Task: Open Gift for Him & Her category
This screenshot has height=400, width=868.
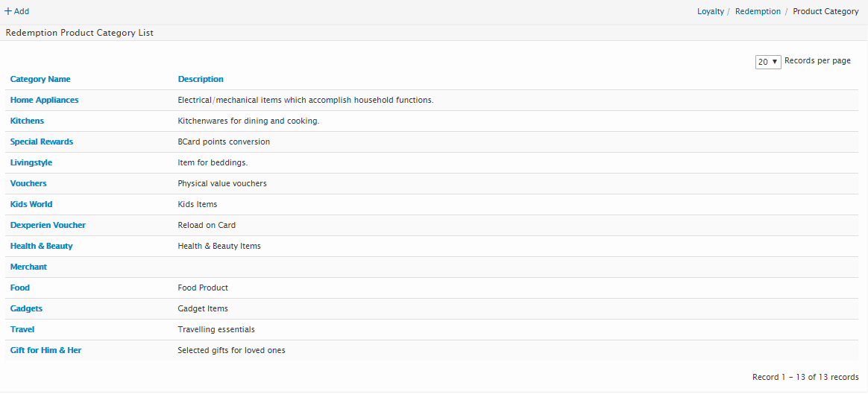Action: pos(45,350)
